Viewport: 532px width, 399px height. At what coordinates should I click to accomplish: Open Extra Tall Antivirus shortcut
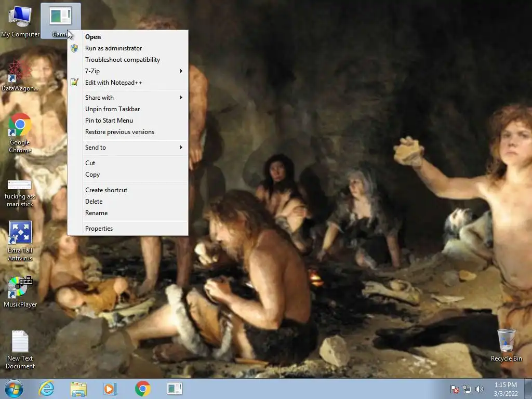coord(20,241)
